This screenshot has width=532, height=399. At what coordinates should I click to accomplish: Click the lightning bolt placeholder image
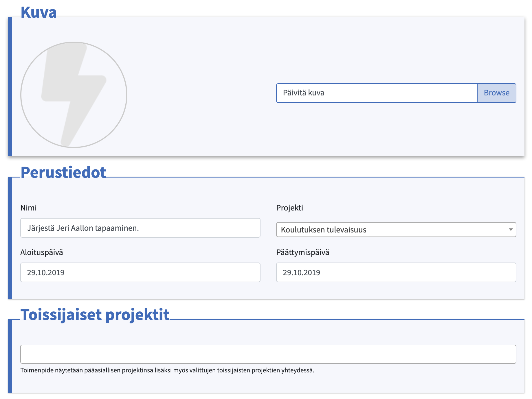[74, 95]
